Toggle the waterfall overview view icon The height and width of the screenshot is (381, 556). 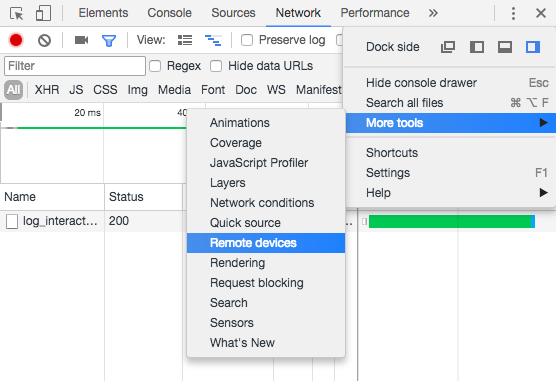pyautogui.click(x=213, y=40)
